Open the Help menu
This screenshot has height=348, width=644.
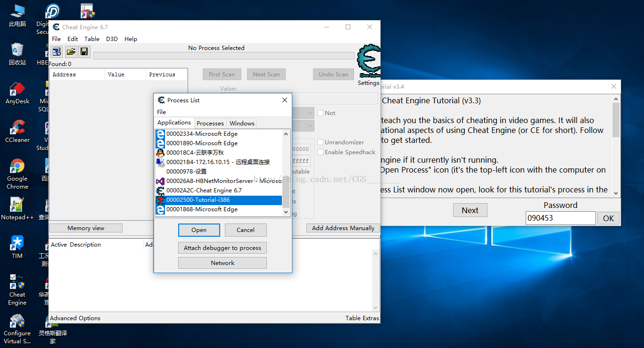(x=131, y=39)
